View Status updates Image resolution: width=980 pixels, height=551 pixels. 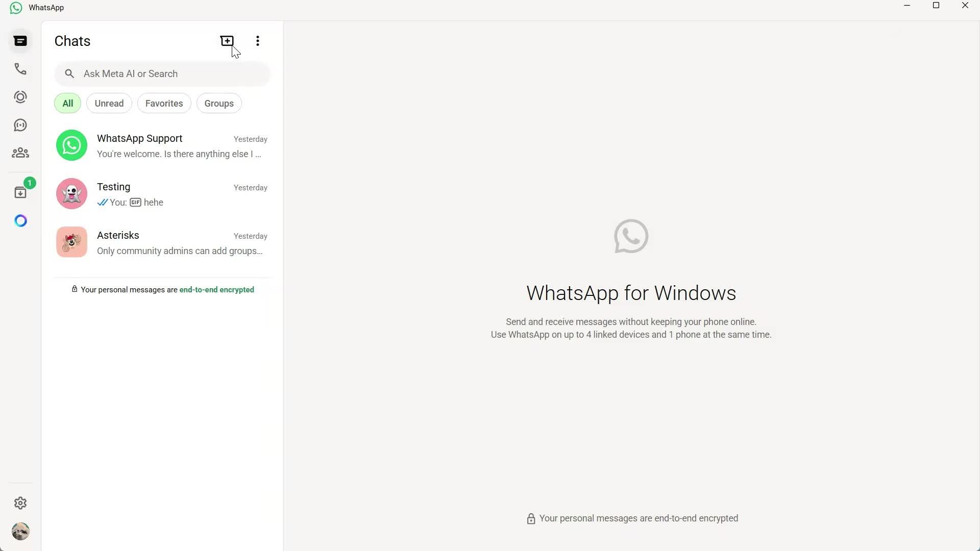point(20,97)
